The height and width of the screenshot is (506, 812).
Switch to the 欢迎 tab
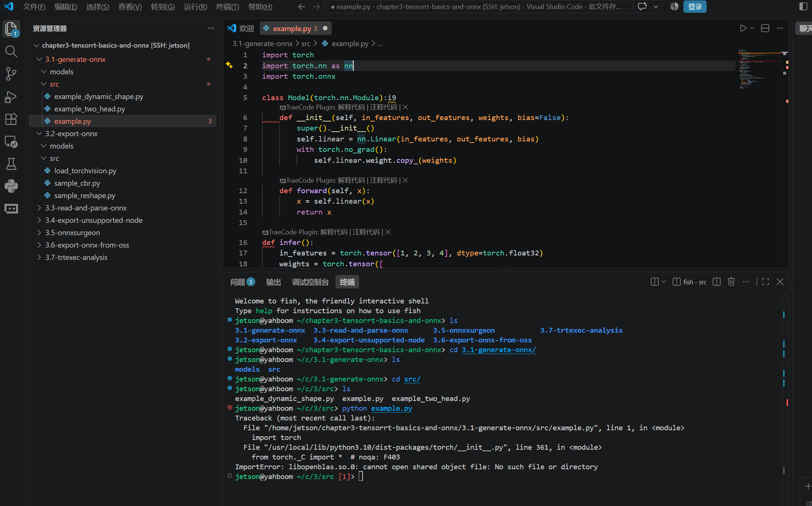(x=241, y=29)
